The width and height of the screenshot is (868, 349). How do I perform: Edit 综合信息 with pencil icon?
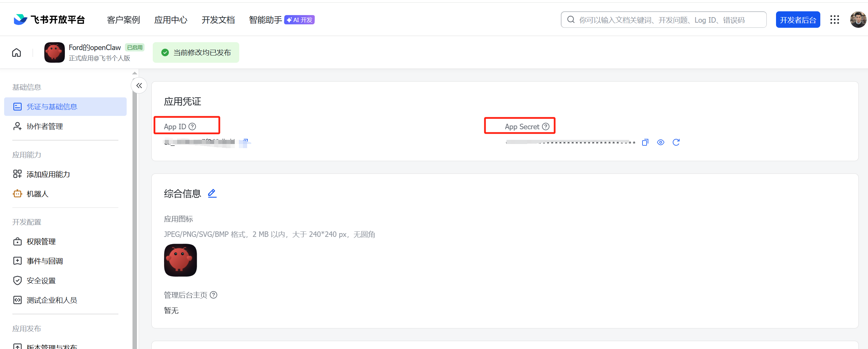click(212, 193)
